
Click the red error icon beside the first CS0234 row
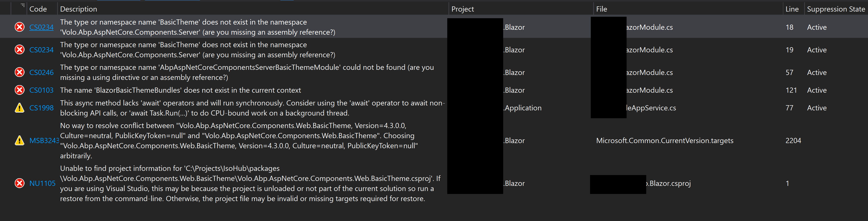[19, 27]
